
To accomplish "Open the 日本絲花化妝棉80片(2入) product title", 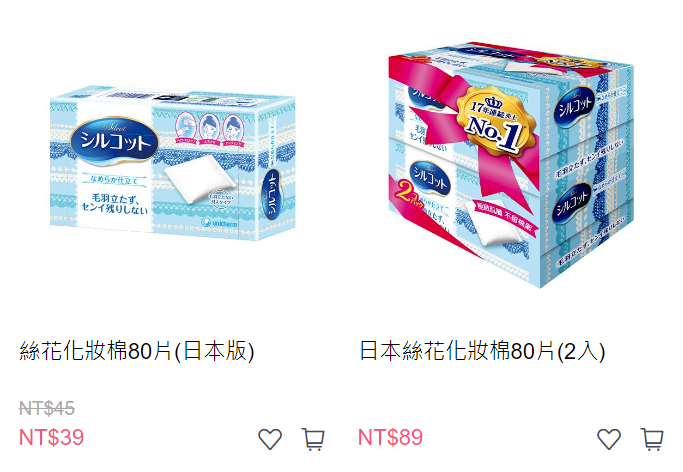I will 482,351.
